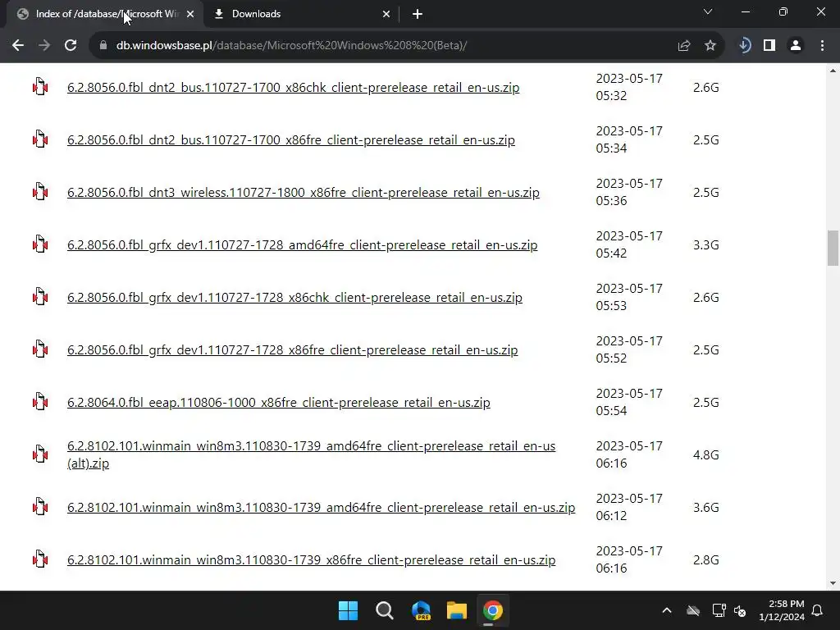Screen dimensions: 840x630
Task: Download fbl_grfx_dev1 amd64fre zip link
Action: tap(302, 244)
